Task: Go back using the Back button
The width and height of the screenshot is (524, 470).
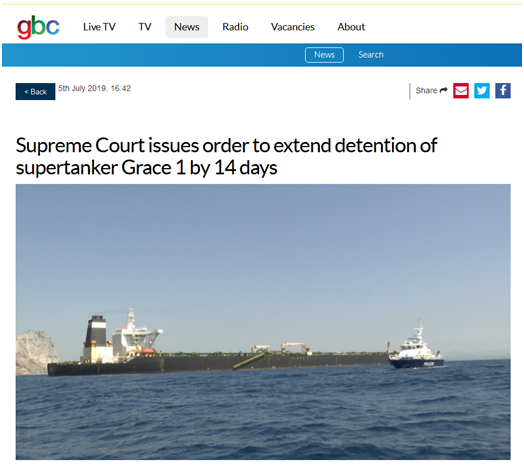Action: coord(35,92)
